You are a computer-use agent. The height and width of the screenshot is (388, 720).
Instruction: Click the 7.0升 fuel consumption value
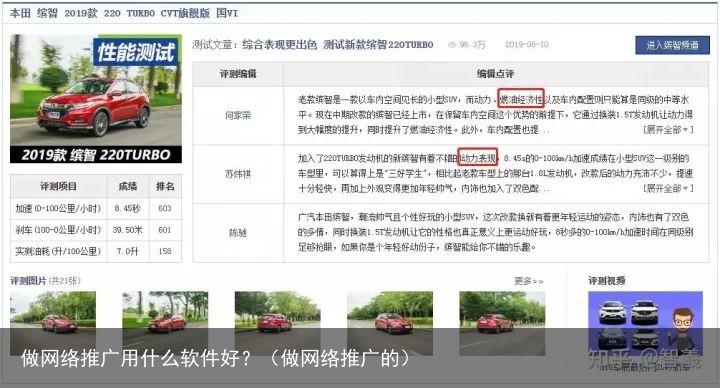127,251
